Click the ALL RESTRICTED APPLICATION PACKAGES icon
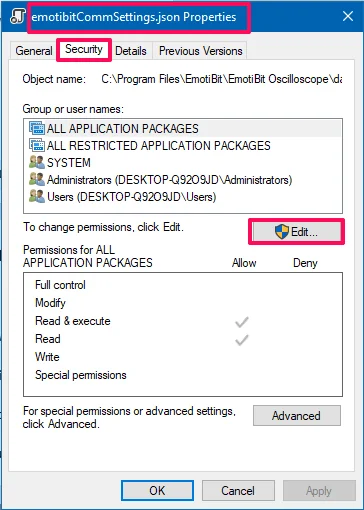Viewport: 364px width, 510px height. tap(37, 145)
